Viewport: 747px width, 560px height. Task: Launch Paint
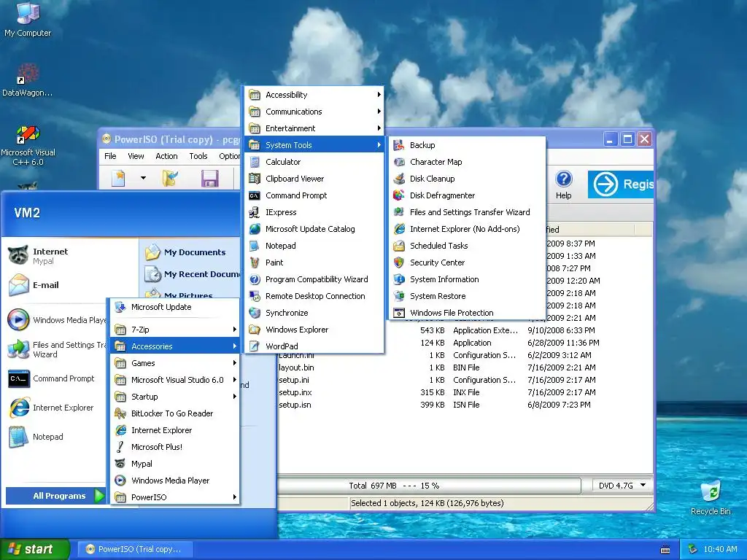coord(314,262)
